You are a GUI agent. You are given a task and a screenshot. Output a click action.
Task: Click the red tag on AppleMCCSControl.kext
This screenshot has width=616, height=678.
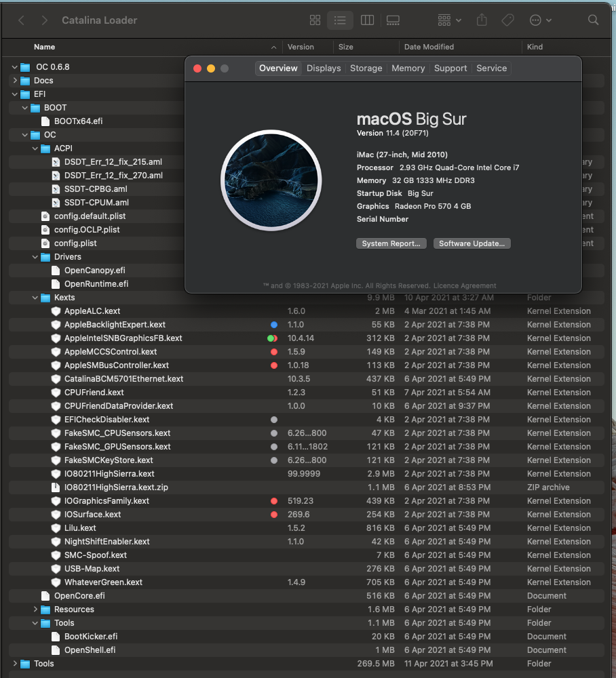coord(274,352)
